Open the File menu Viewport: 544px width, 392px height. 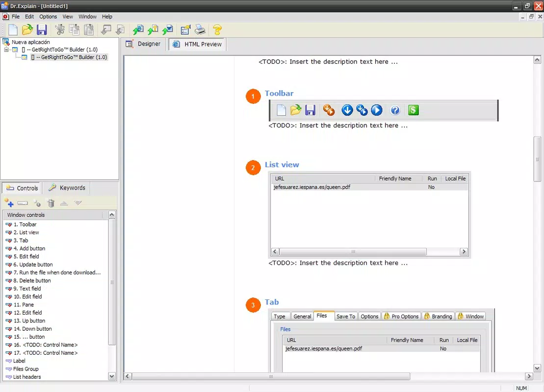(x=16, y=17)
